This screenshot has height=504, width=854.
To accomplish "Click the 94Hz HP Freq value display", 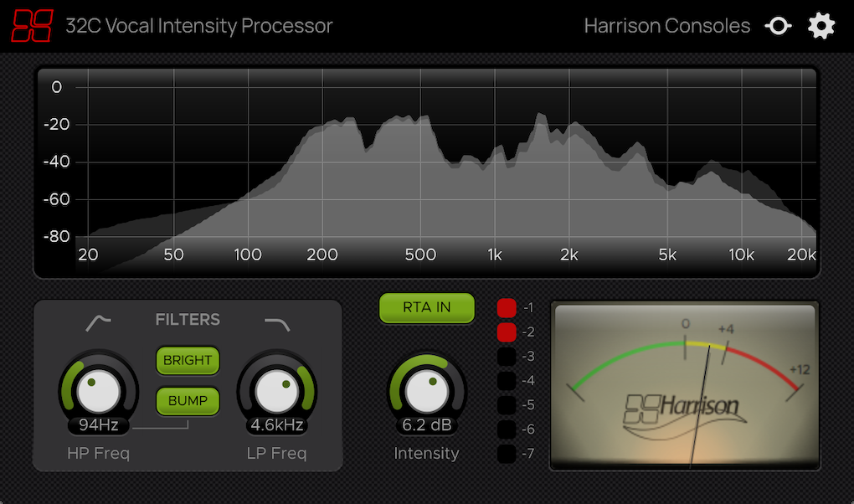I will click(x=97, y=425).
